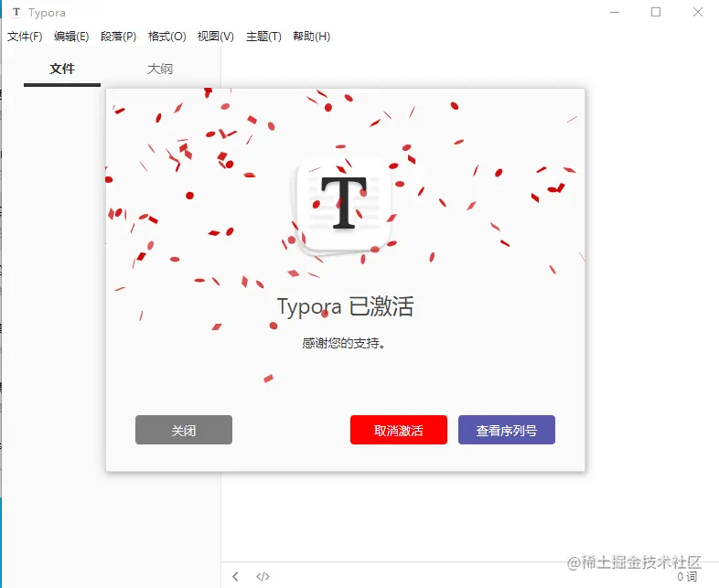
Task: Open the 段落(P) menu
Action: [118, 37]
